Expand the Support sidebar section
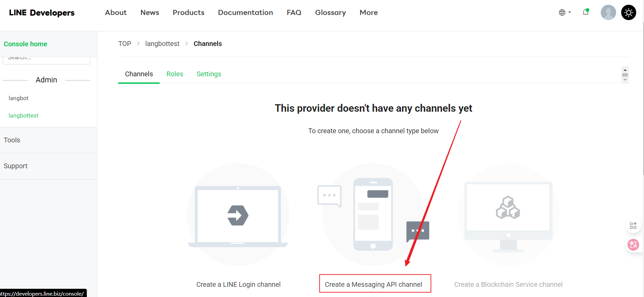644x297 pixels. [15, 166]
